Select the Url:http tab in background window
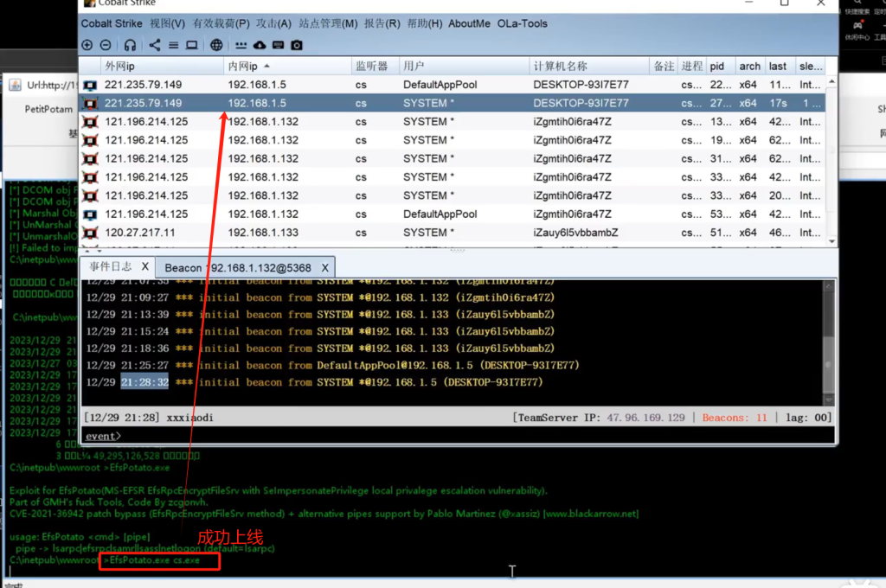Image resolution: width=886 pixels, height=588 pixels. 43,86
